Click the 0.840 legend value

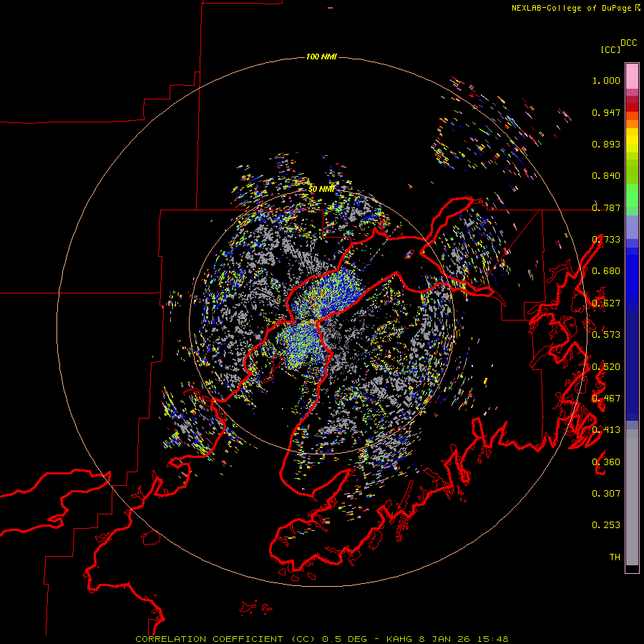pyautogui.click(x=606, y=176)
